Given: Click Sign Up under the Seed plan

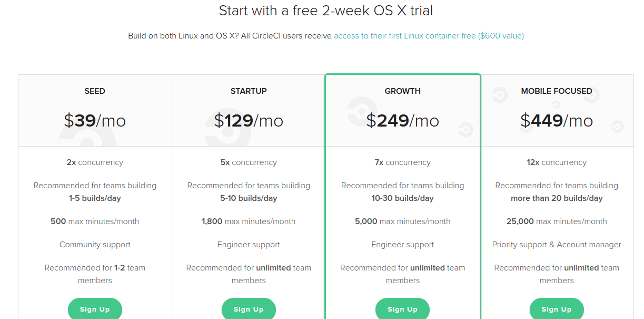Looking at the screenshot, I should pos(95,309).
